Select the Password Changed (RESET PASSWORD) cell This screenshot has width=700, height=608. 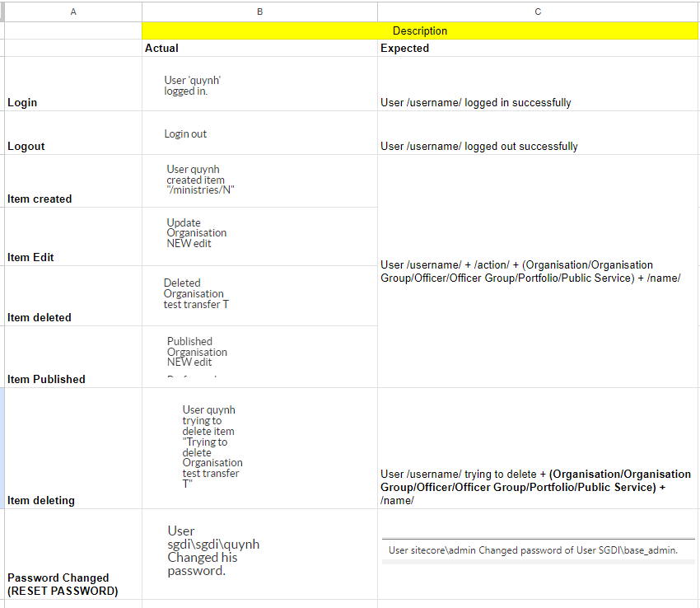[73, 554]
